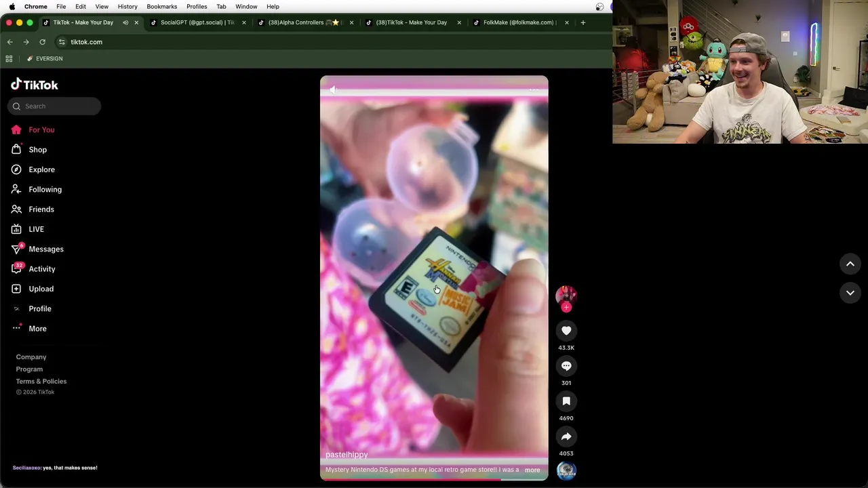This screenshot has width=868, height=488.
Task: Reload the page
Action: 42,42
